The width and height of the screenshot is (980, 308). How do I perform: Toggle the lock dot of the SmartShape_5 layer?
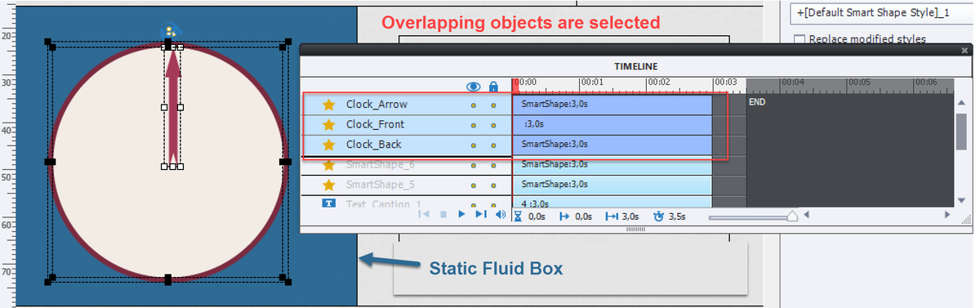pos(493,185)
